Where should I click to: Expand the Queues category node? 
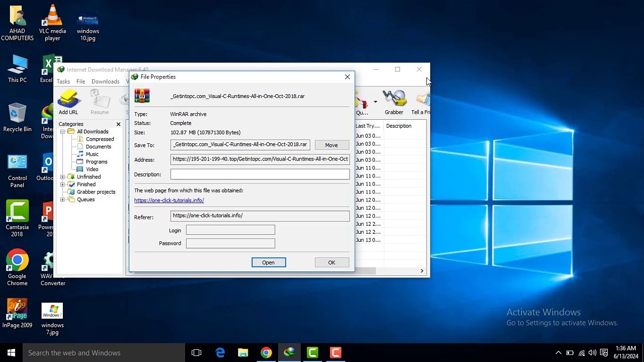tap(62, 200)
